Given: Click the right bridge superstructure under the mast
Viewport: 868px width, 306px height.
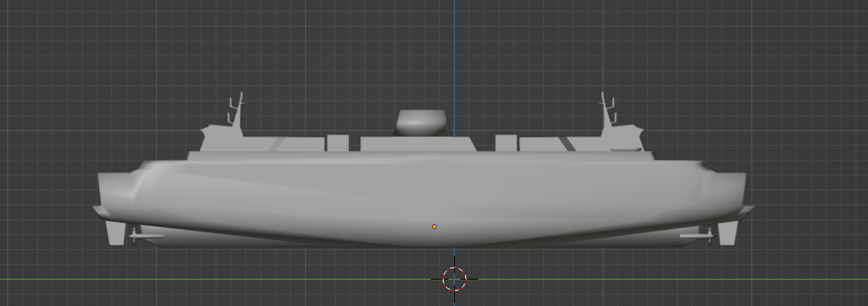Looking at the screenshot, I should (623, 139).
